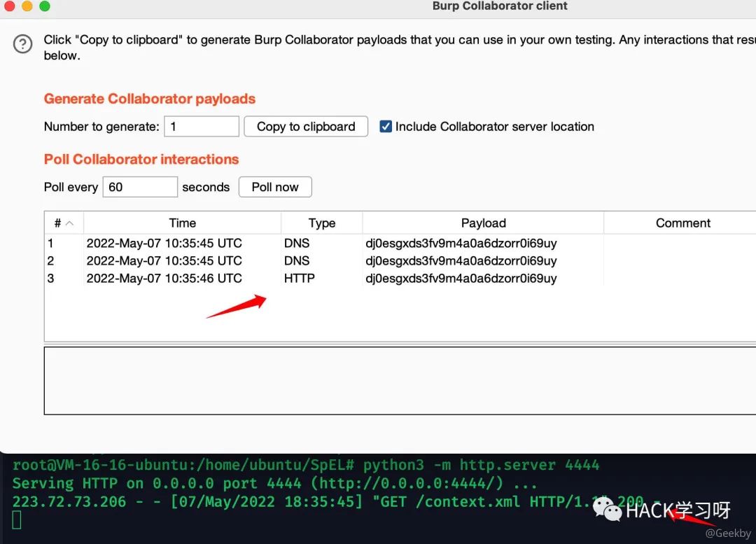Viewport: 756px width, 544px height.
Task: Click the red close window button
Action: click(8, 6)
